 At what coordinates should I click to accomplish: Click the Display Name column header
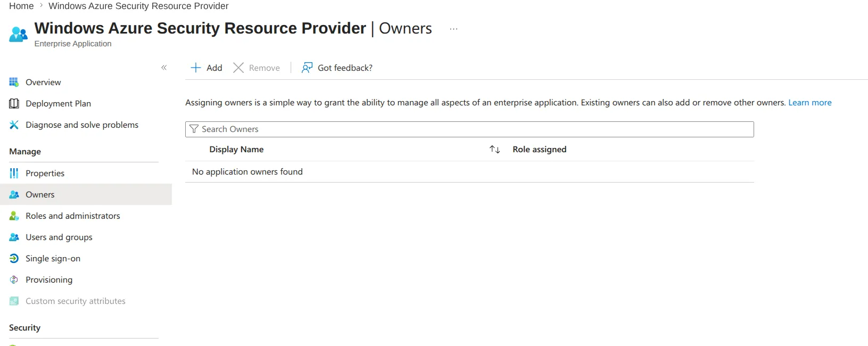[236, 150]
